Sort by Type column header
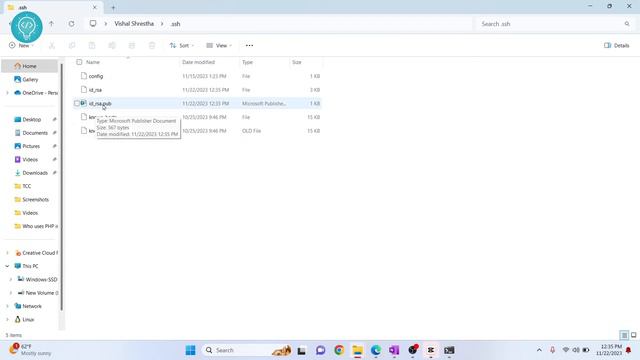The image size is (640, 360). (247, 62)
